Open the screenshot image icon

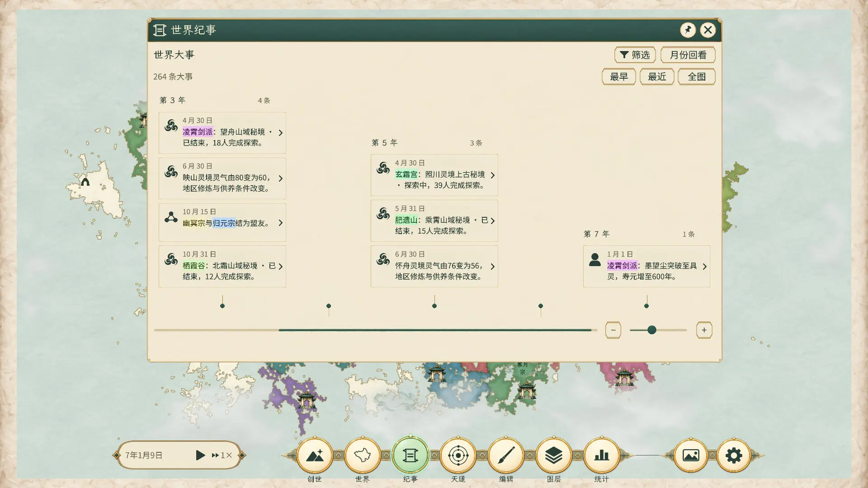(691, 455)
